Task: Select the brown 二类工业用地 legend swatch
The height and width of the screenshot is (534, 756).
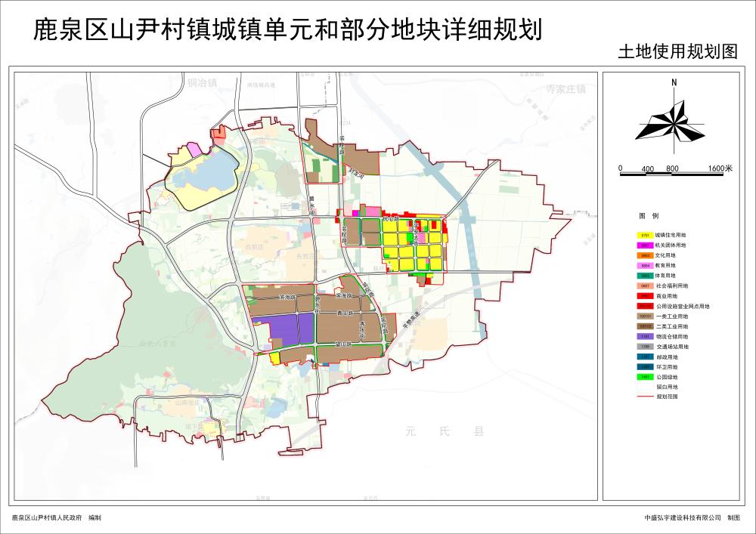Action: (x=646, y=326)
